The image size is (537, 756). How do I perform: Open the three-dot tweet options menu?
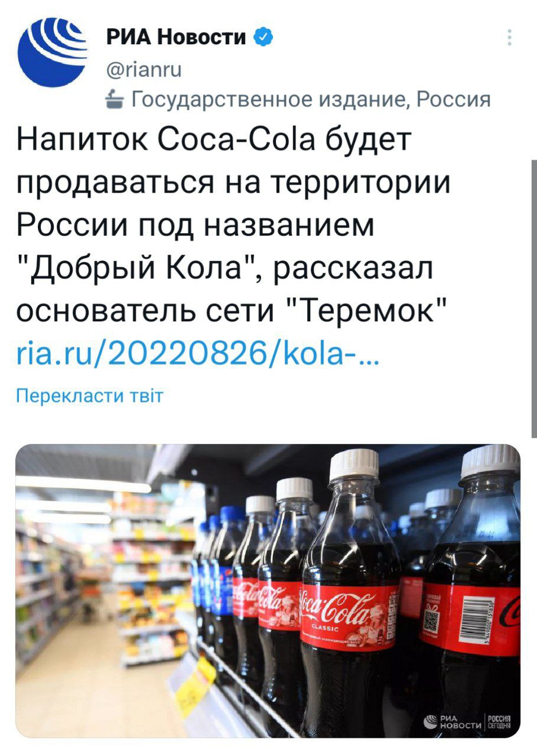pos(509,37)
